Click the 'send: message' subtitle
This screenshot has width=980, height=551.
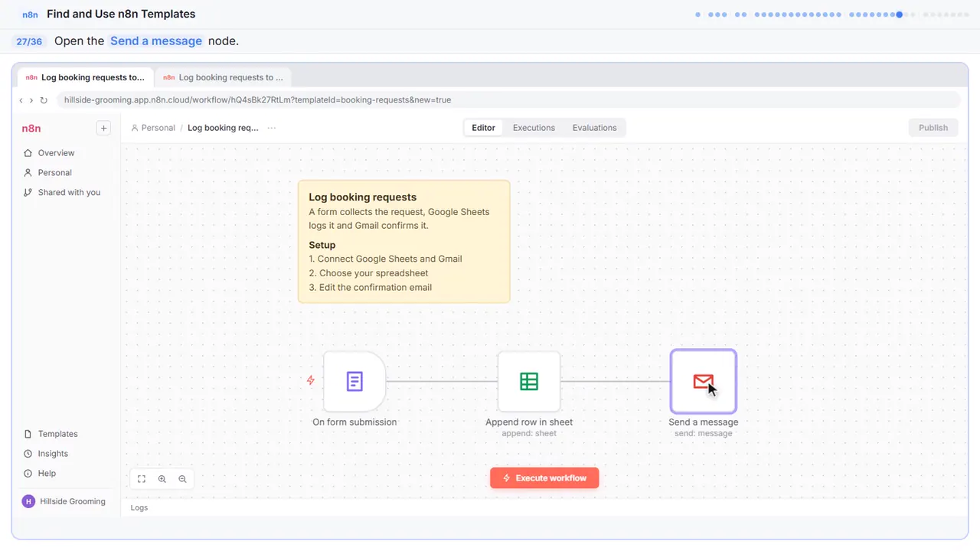(x=704, y=433)
